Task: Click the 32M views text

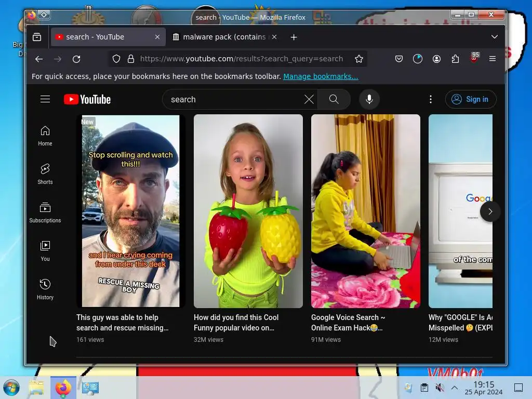Action: coord(208,340)
